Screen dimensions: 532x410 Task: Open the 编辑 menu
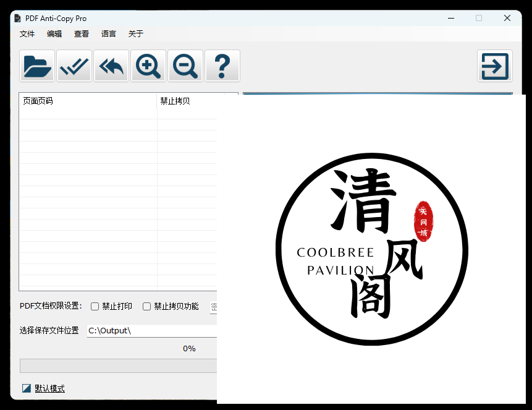(54, 33)
